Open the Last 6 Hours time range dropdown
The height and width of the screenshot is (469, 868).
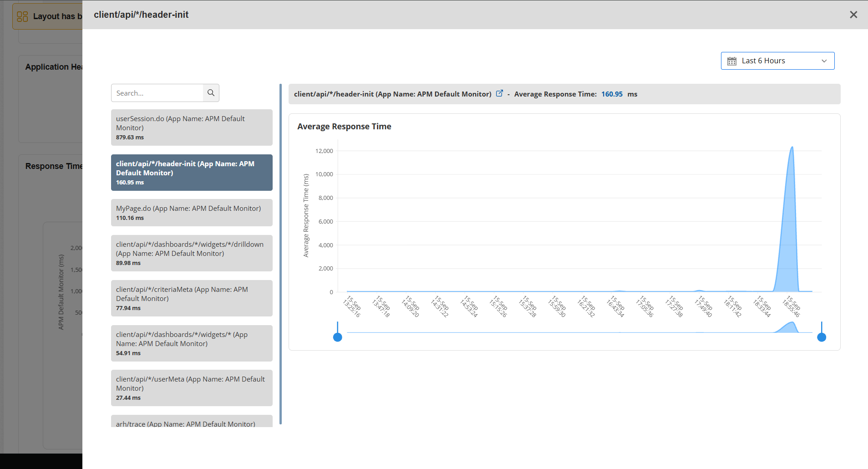point(777,61)
